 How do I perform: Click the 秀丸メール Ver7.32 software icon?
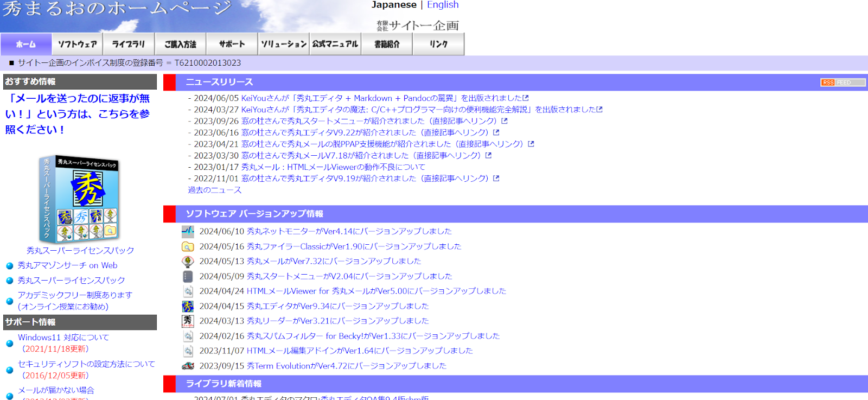tap(188, 262)
